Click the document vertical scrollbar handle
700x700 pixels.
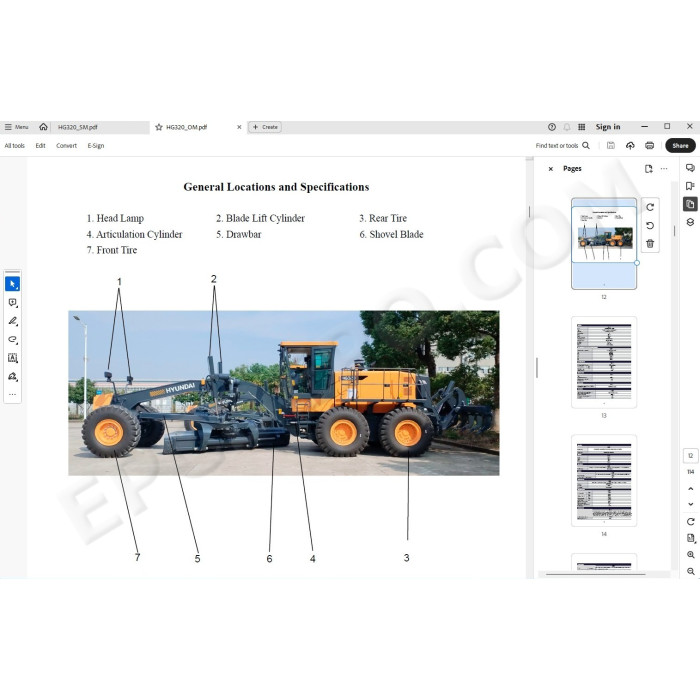[x=529, y=212]
